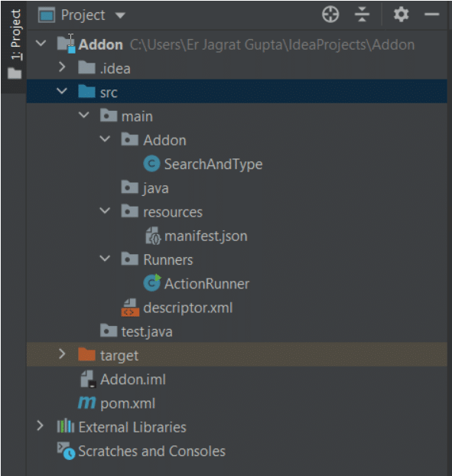Click the project path C:\Users\Er Jagrat Gupta text
The width and height of the screenshot is (452, 476).
click(x=272, y=45)
